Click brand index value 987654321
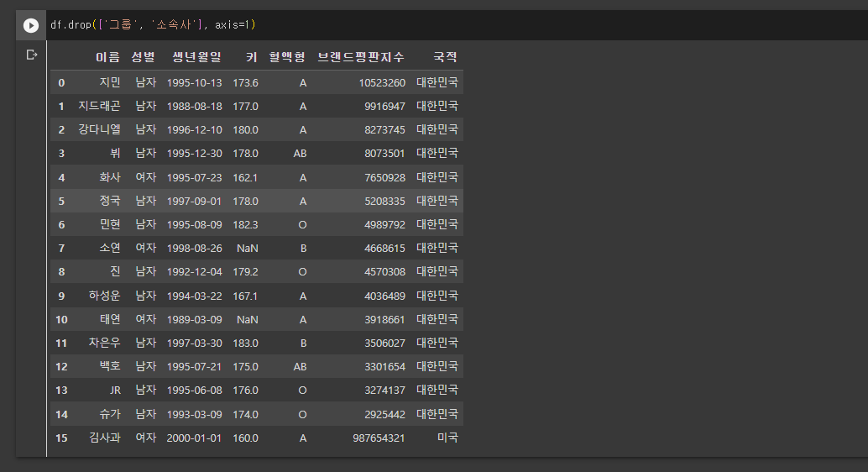 point(379,438)
